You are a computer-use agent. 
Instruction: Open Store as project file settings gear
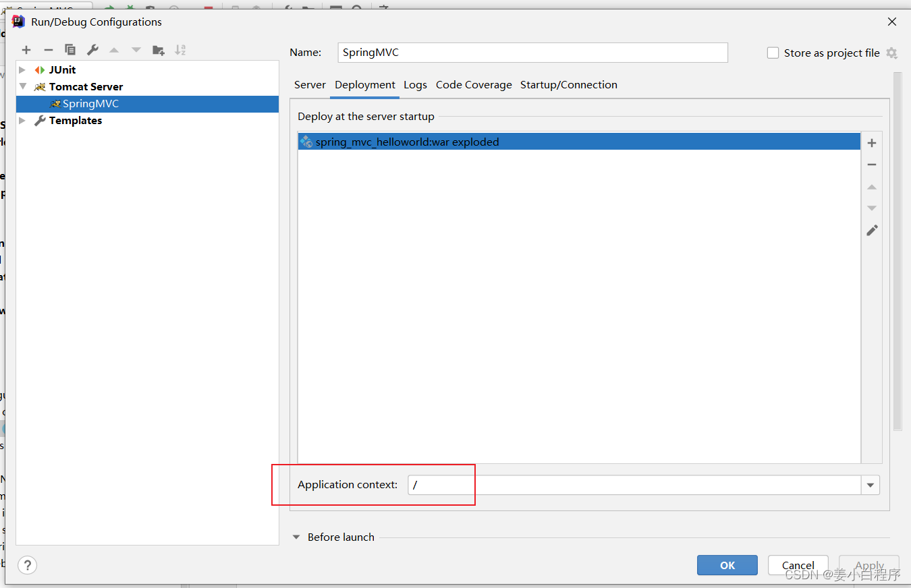click(891, 53)
